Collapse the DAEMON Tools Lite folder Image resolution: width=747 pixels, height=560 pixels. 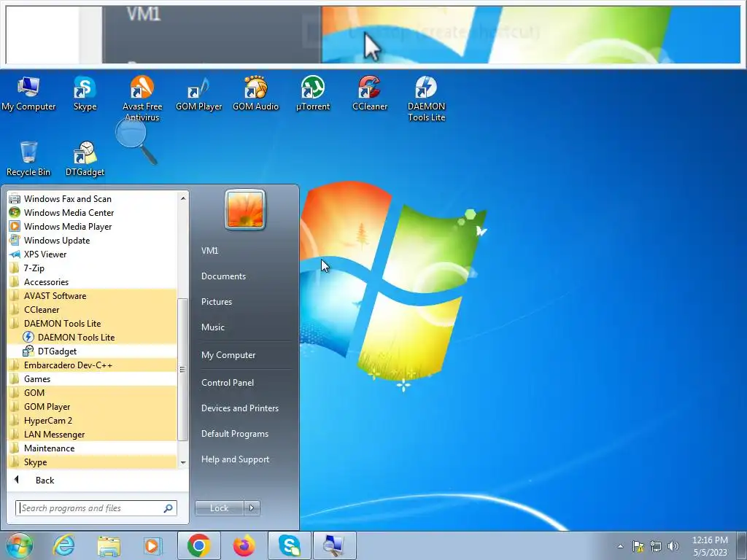[x=93, y=323]
